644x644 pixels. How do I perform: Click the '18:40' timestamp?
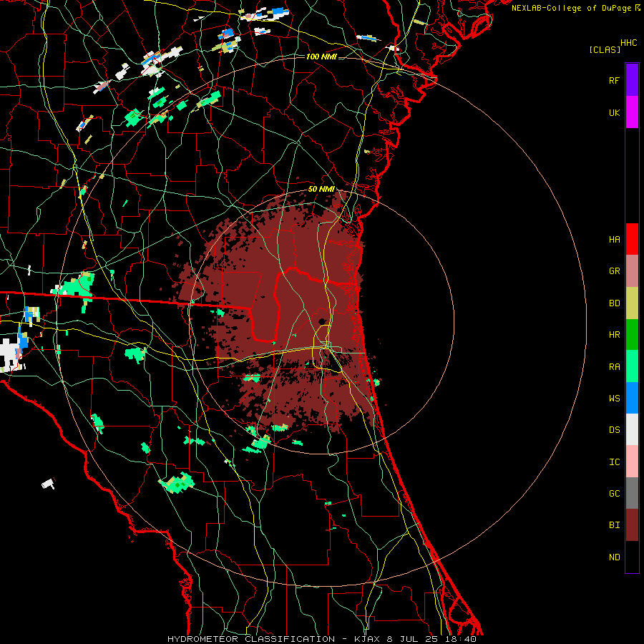pyautogui.click(x=463, y=639)
